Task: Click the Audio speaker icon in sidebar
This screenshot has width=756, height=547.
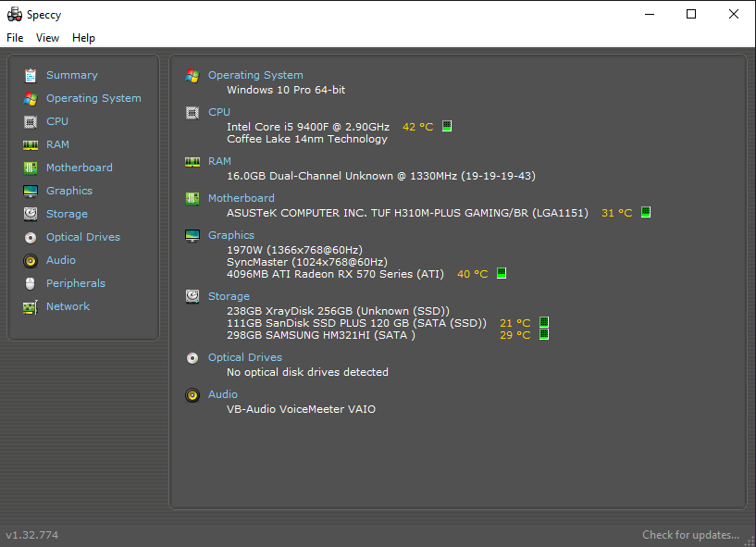Action: coord(31,260)
